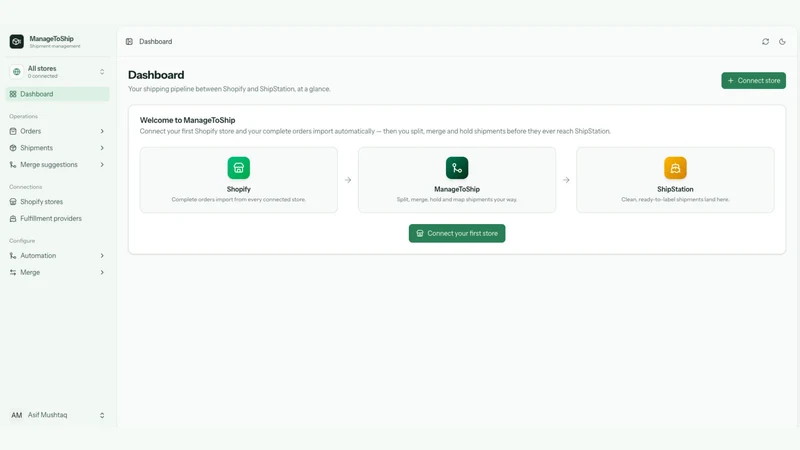Click the Dashboard page heading
800x450 pixels.
156,75
